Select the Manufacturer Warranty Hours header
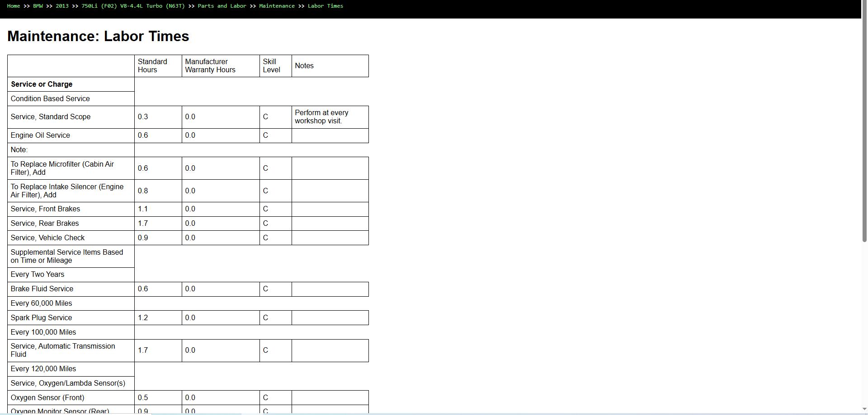868x415 pixels. pos(221,66)
